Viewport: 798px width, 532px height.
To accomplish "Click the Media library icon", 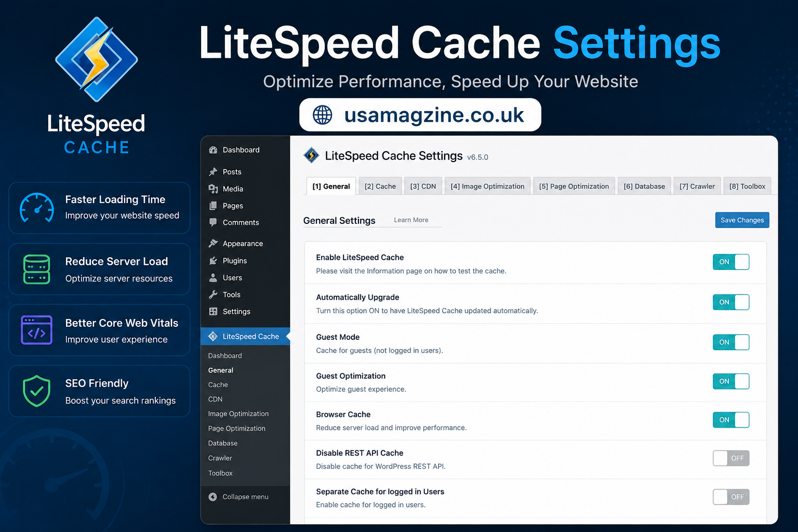I will click(213, 189).
